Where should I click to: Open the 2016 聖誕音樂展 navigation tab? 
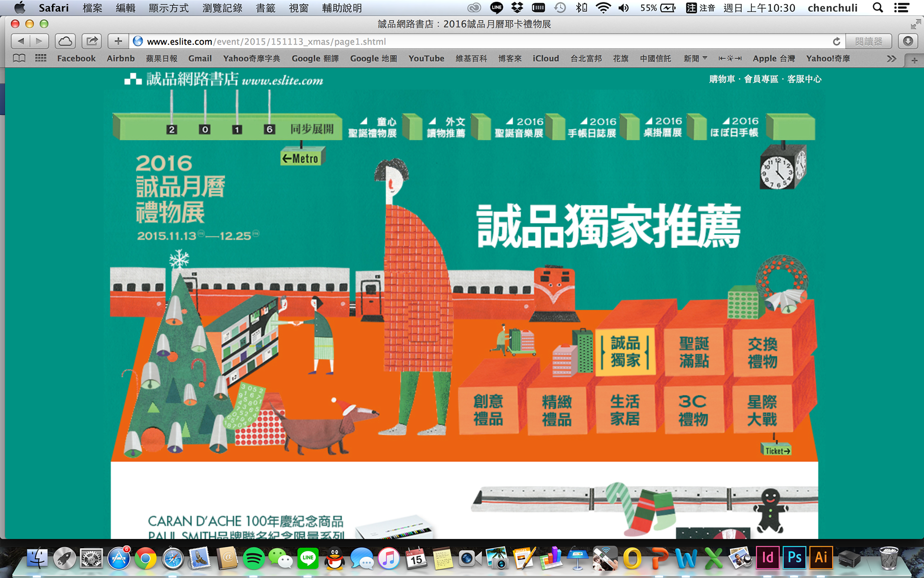[x=519, y=127]
